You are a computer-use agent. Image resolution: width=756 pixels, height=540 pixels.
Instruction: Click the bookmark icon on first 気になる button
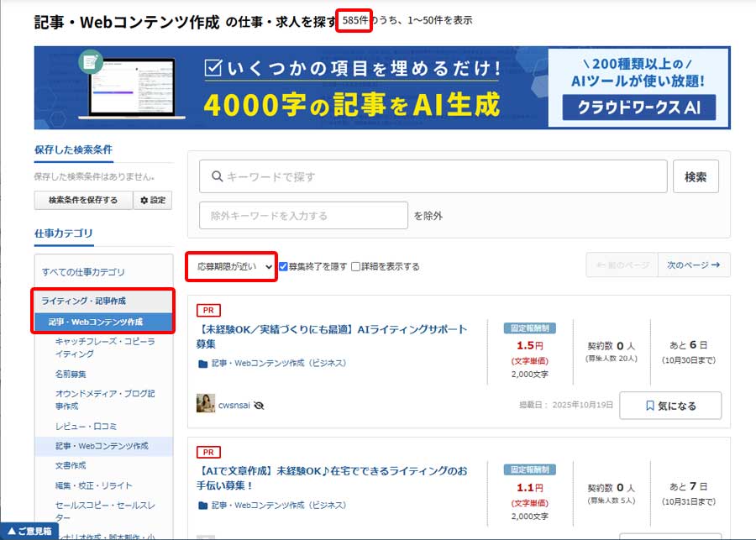pyautogui.click(x=650, y=406)
